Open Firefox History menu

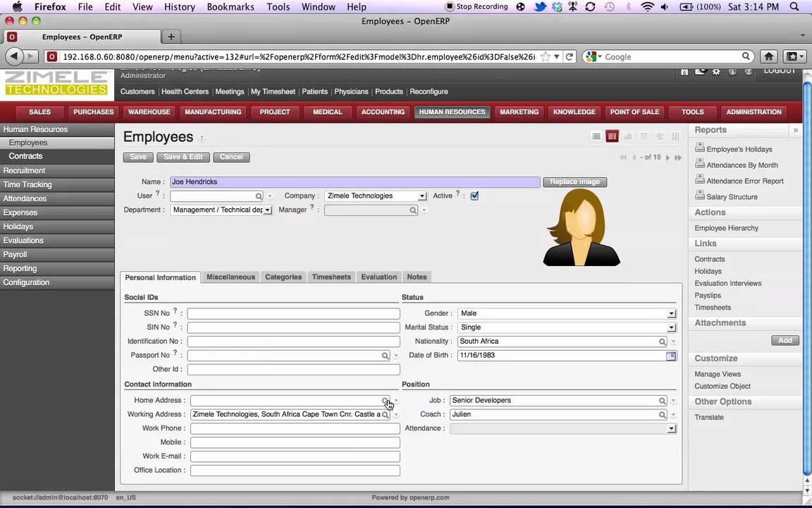179,7
